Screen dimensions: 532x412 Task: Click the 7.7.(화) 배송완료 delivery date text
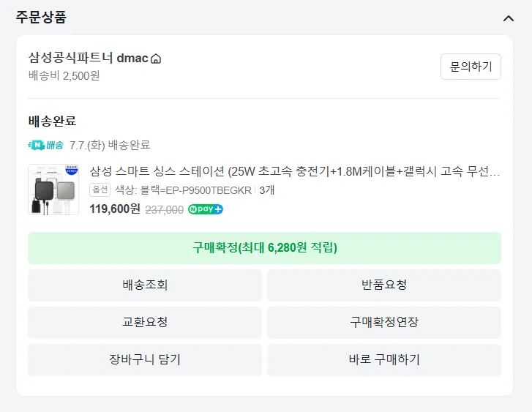(110, 145)
